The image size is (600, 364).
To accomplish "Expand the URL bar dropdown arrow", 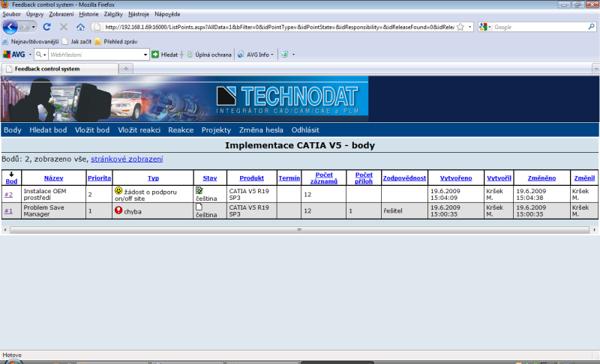I will click(469, 27).
